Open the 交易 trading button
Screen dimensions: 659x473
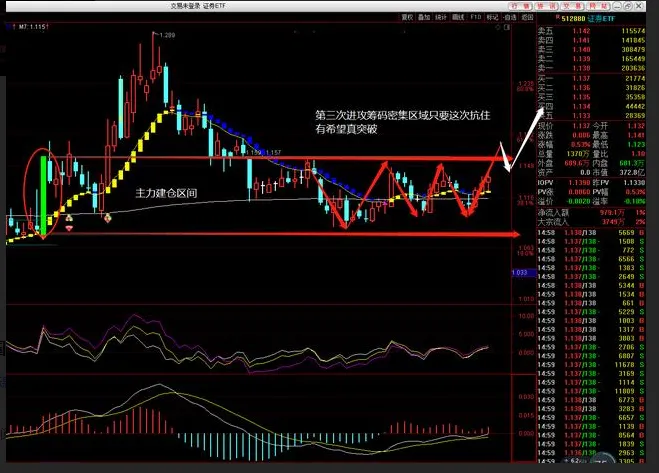pyautogui.click(x=572, y=6)
